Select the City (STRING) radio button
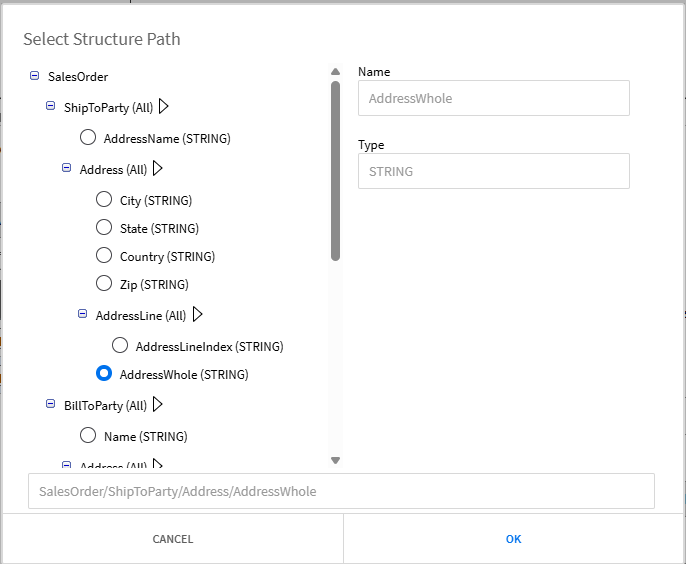The height and width of the screenshot is (564, 686). click(x=104, y=200)
